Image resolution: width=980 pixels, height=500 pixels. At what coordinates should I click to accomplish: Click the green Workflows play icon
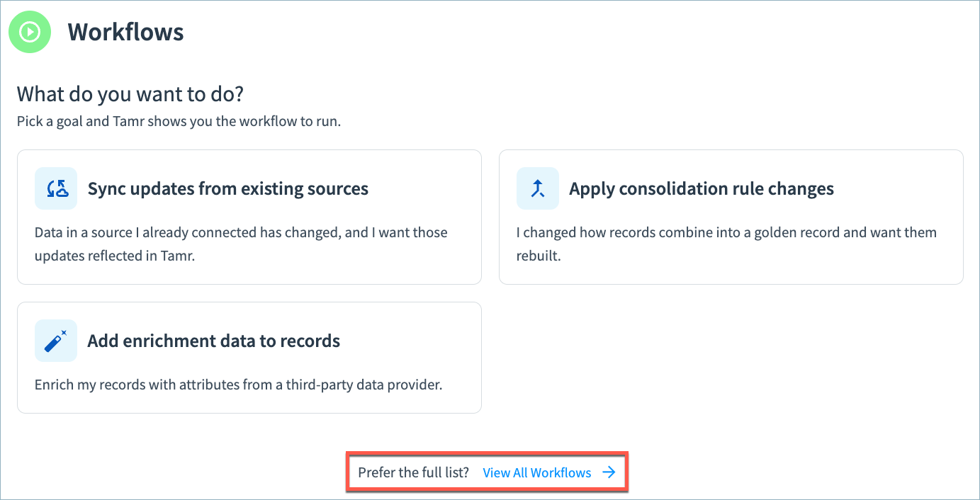point(30,32)
